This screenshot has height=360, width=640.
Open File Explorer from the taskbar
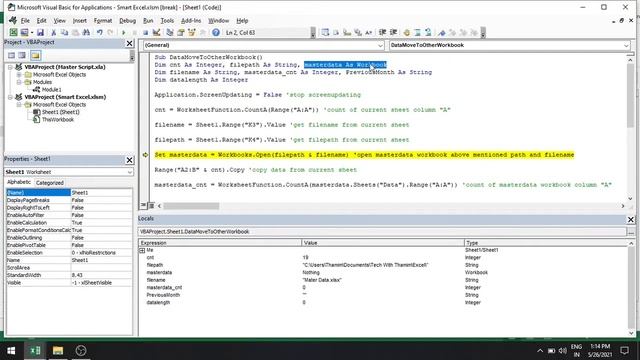(58, 350)
